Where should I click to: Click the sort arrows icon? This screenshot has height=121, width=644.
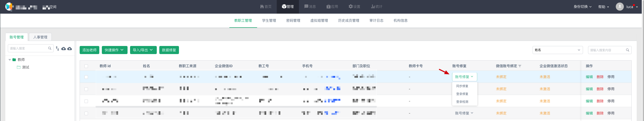57,49
